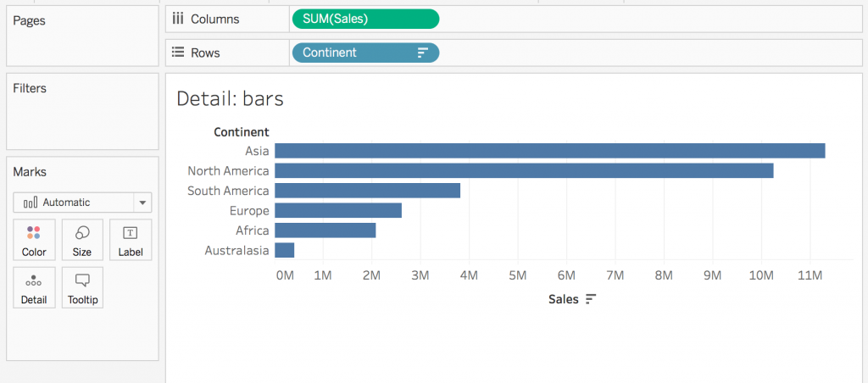Click the Europe row label

(249, 210)
